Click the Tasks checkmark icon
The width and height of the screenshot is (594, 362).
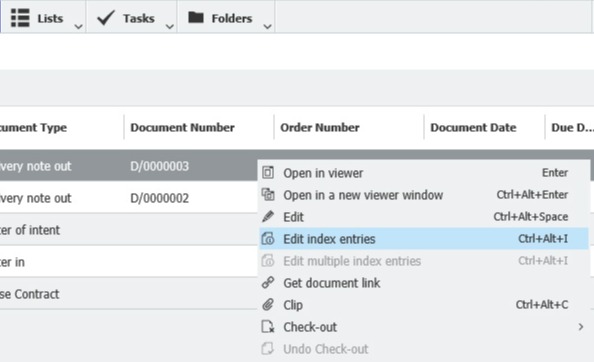(106, 18)
